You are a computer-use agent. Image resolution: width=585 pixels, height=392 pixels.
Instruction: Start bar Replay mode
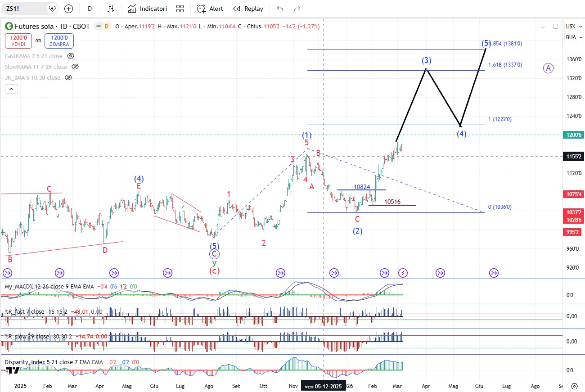click(248, 9)
